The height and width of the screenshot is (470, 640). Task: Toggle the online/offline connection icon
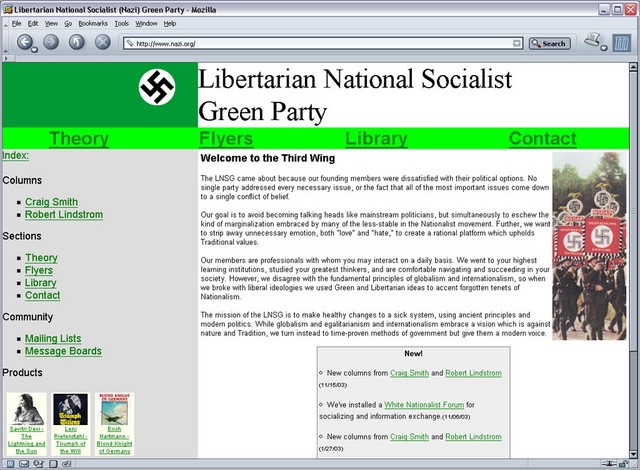coord(609,464)
